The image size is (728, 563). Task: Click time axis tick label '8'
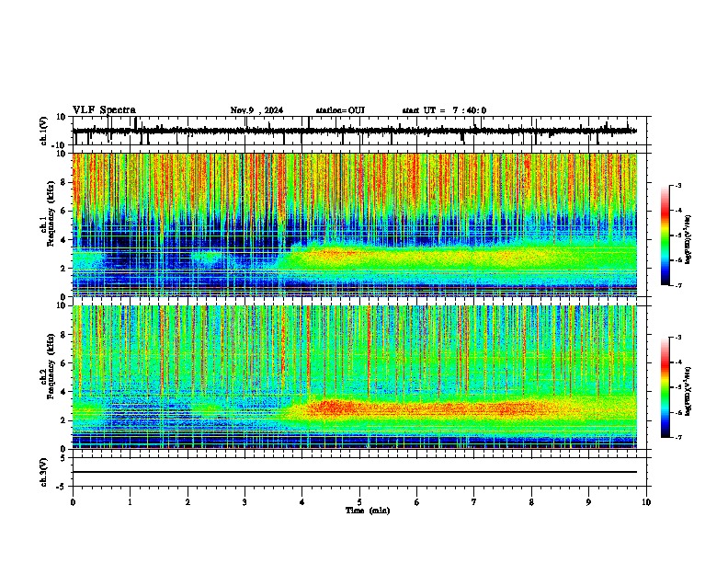[531, 502]
